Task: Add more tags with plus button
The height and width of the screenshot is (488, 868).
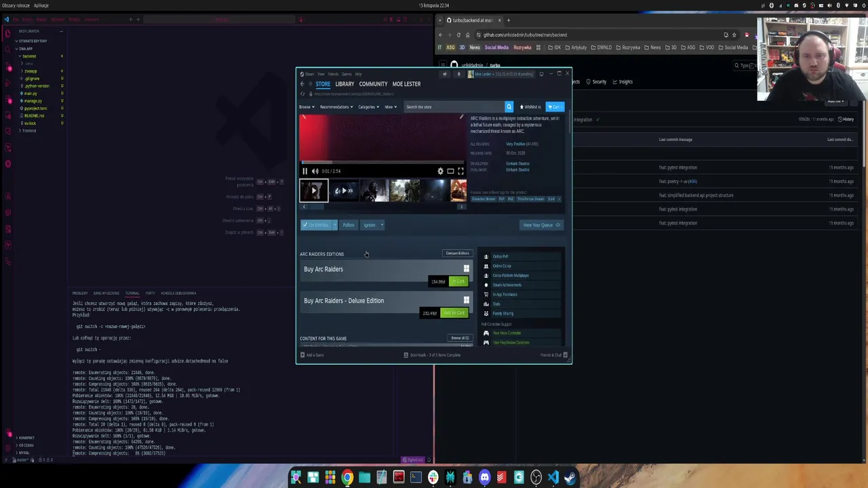Action: (559, 199)
